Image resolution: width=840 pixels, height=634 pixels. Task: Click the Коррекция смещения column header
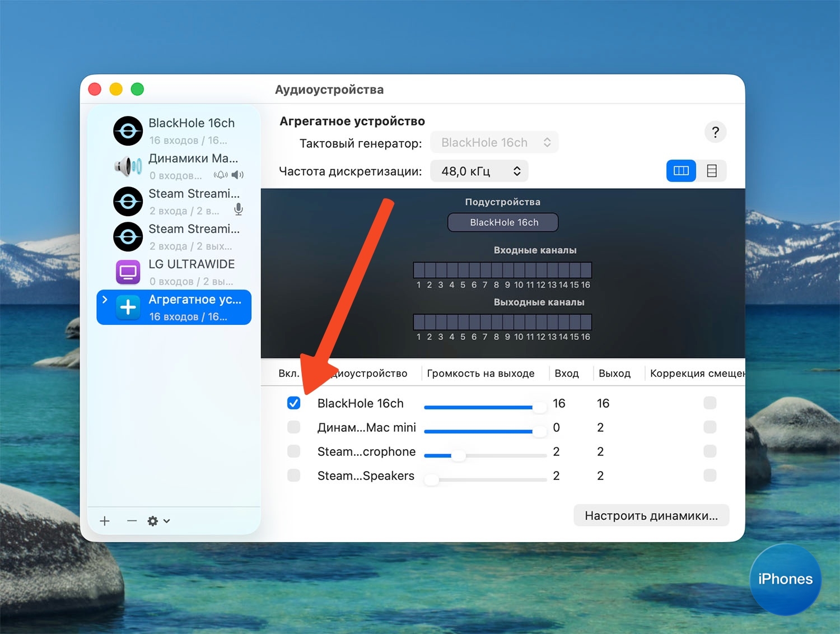(x=697, y=374)
